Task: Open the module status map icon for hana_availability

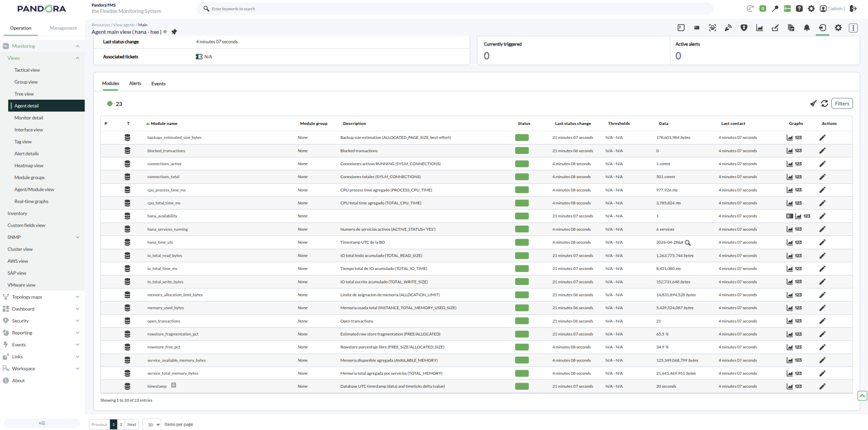Action: 789,216
